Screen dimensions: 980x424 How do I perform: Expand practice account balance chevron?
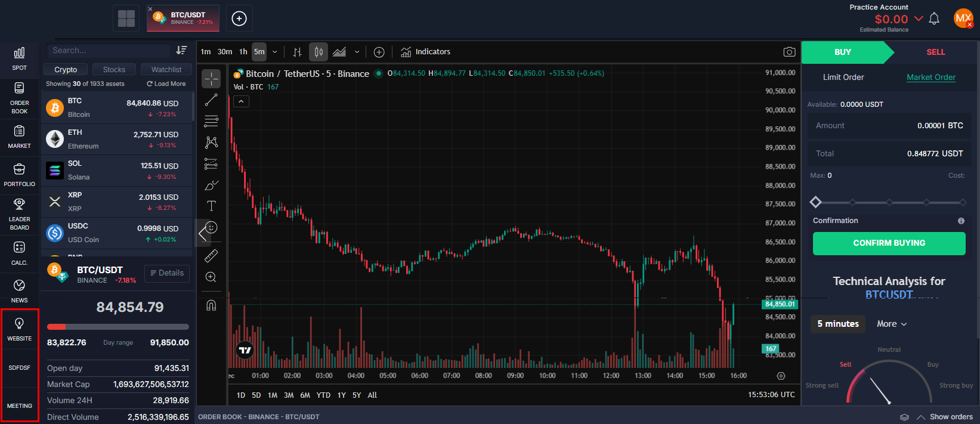click(919, 18)
